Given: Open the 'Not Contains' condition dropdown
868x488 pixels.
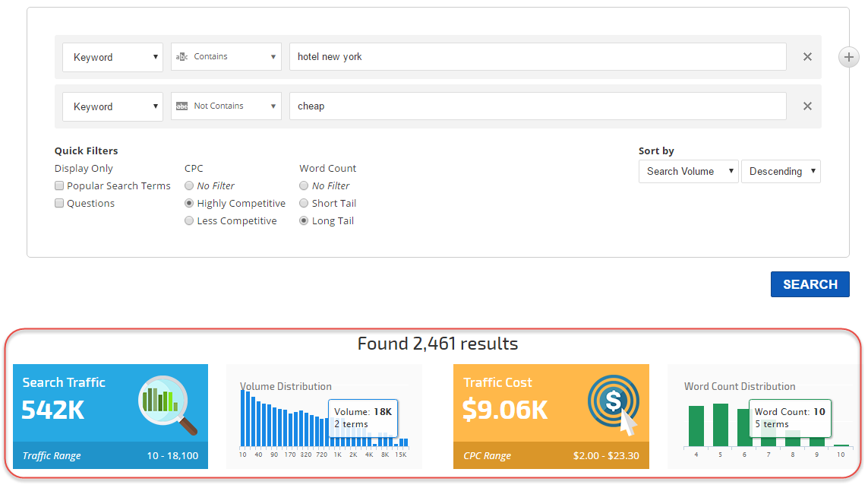Looking at the screenshot, I should pyautogui.click(x=226, y=106).
